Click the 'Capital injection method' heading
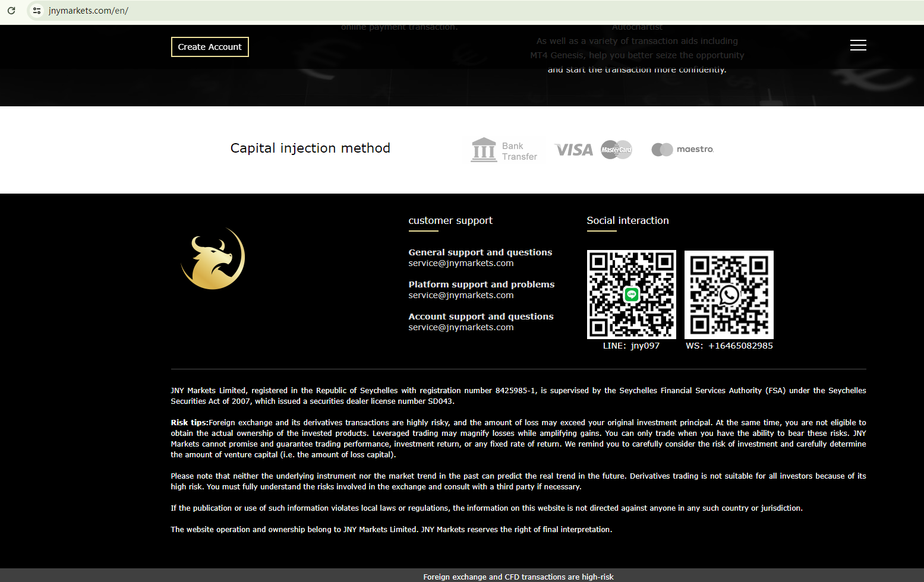 [310, 148]
